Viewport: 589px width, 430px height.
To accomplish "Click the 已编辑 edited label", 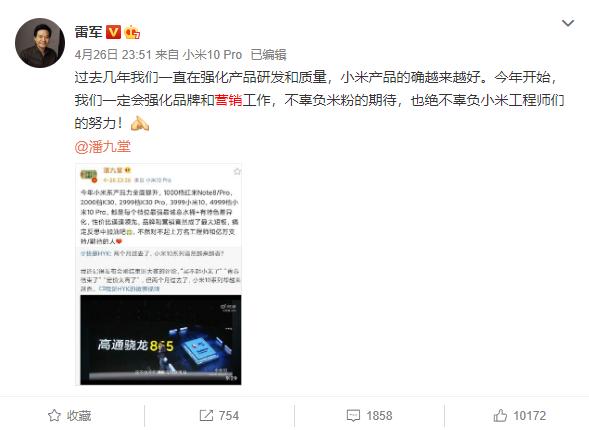I will coord(268,55).
